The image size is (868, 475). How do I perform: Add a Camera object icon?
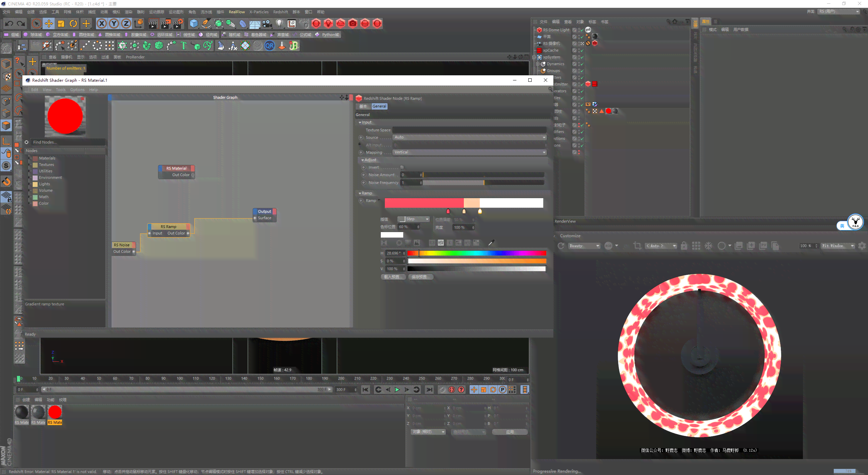[267, 23]
